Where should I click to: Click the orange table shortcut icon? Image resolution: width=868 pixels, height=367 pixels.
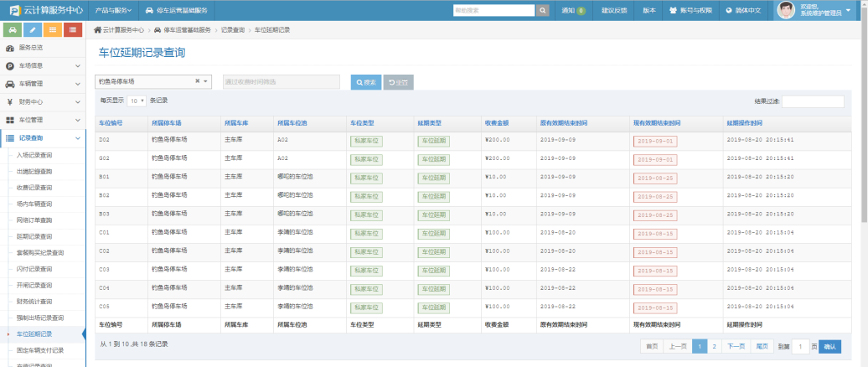point(53,30)
